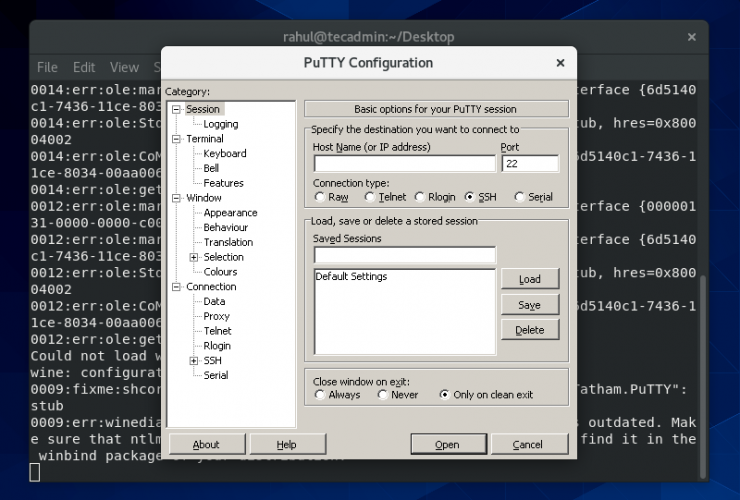Expand the Selection tree node
The height and width of the screenshot is (500, 740).
tap(194, 257)
